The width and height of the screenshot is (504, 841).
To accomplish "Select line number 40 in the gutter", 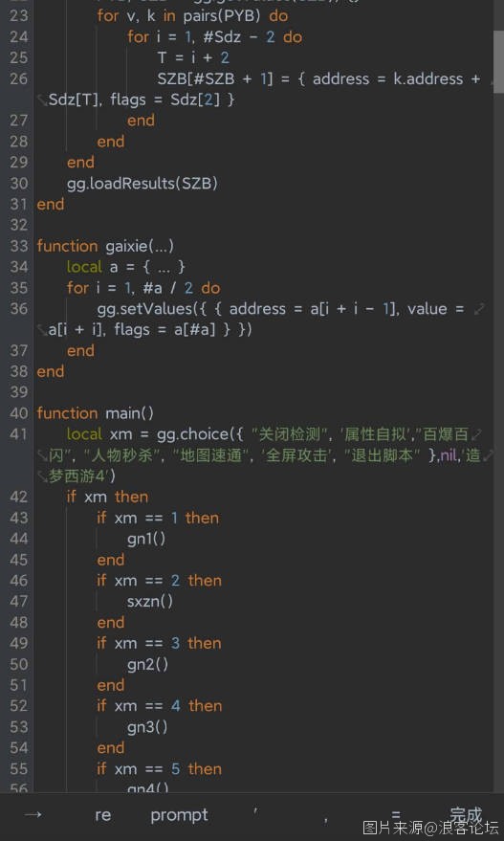I will (19, 413).
